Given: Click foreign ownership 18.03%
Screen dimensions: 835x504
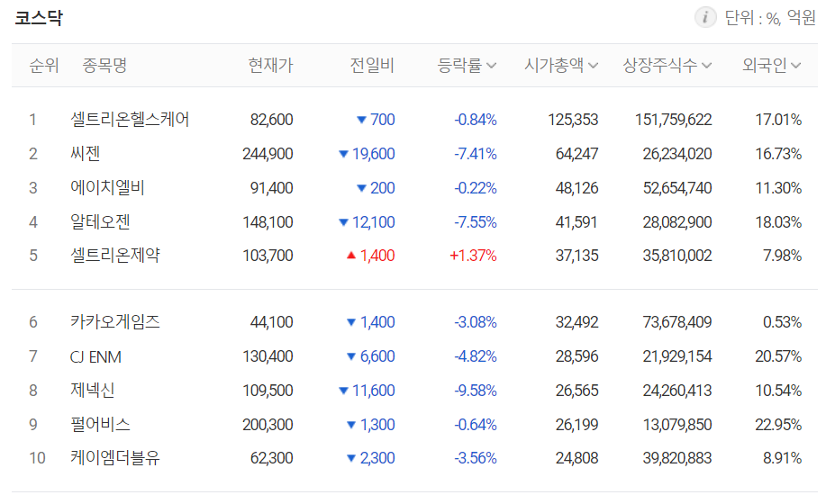Looking at the screenshot, I should (778, 222).
